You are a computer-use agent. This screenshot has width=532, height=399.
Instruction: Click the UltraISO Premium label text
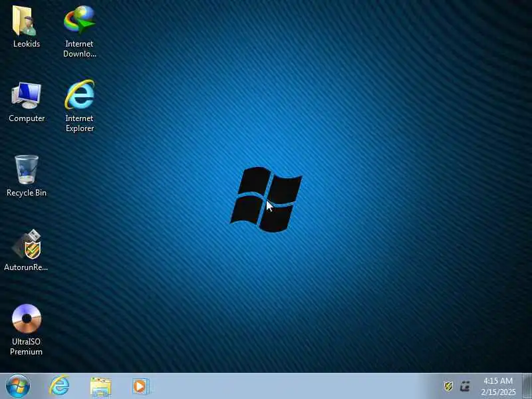pyautogui.click(x=26, y=346)
